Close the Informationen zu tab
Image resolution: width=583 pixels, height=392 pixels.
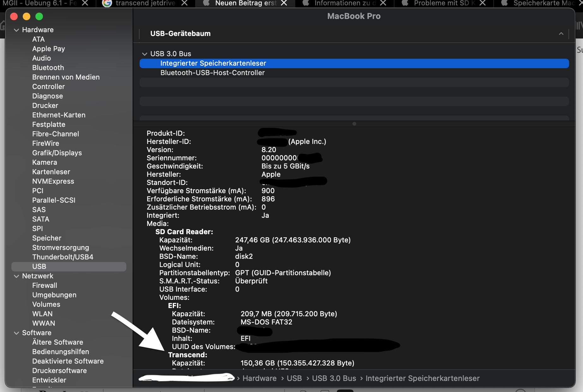click(383, 3)
